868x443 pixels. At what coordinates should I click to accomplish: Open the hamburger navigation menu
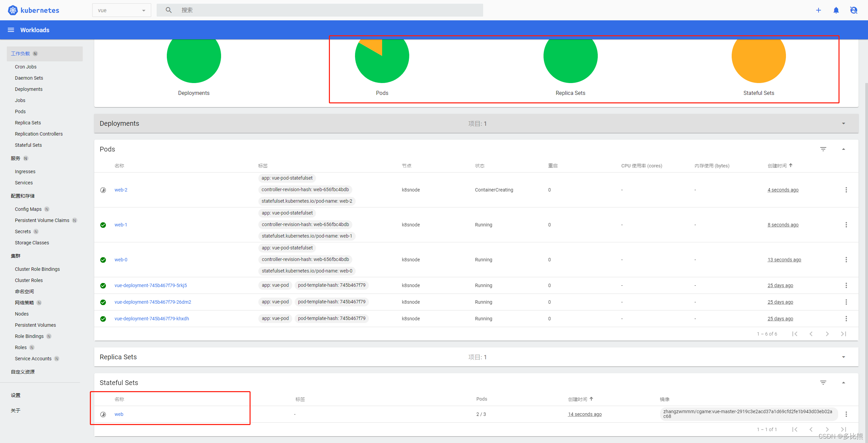(x=11, y=30)
